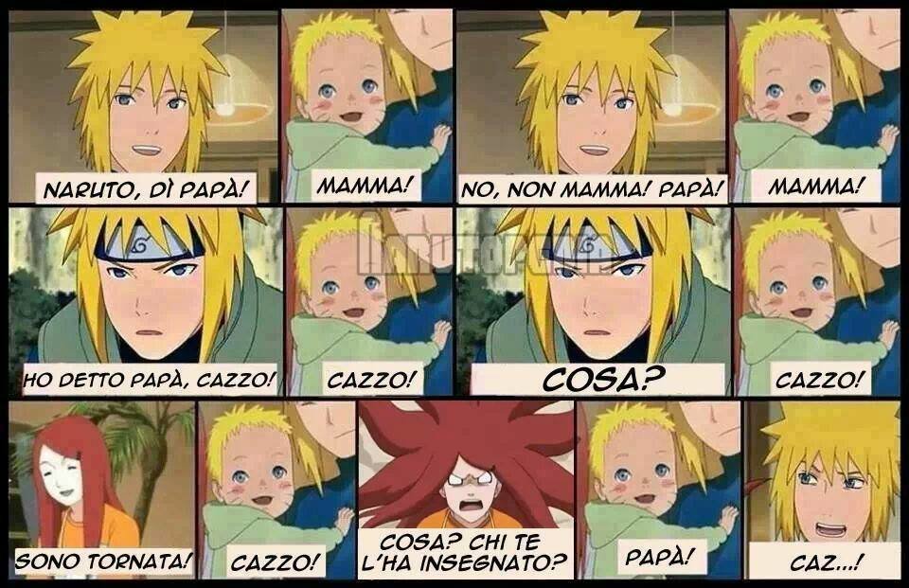Click the 'CAZ...!' caption box
Image resolution: width=909 pixels, height=588 pixels.
[826, 561]
